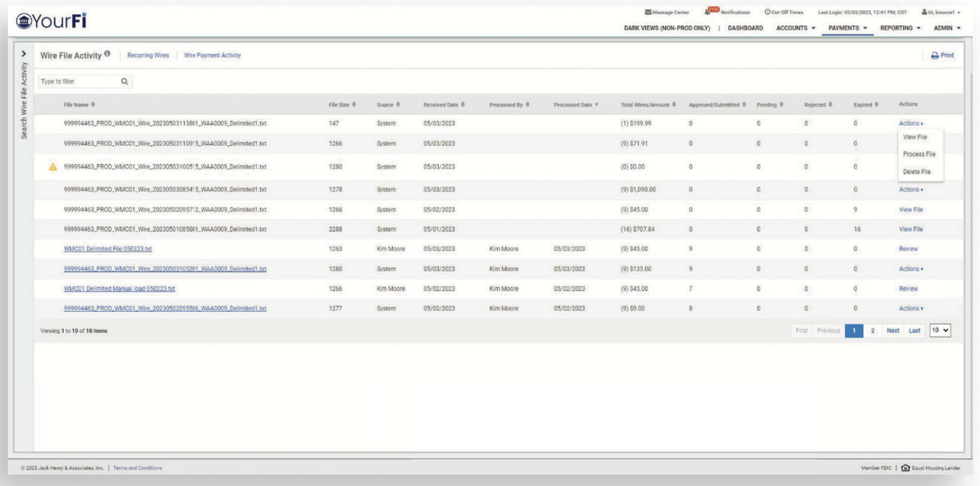Image resolution: width=980 pixels, height=486 pixels.
Task: Check Cut-Off Times clock icon
Action: [x=767, y=12]
